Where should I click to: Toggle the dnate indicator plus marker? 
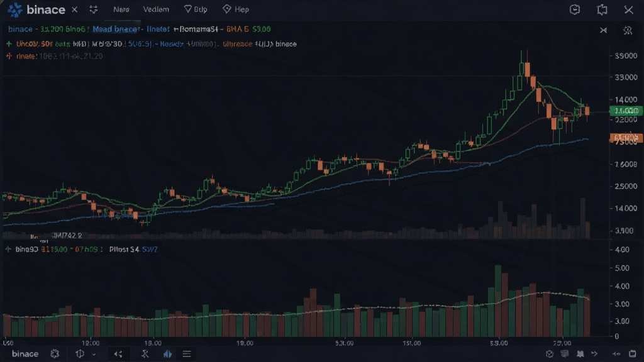click(9, 56)
